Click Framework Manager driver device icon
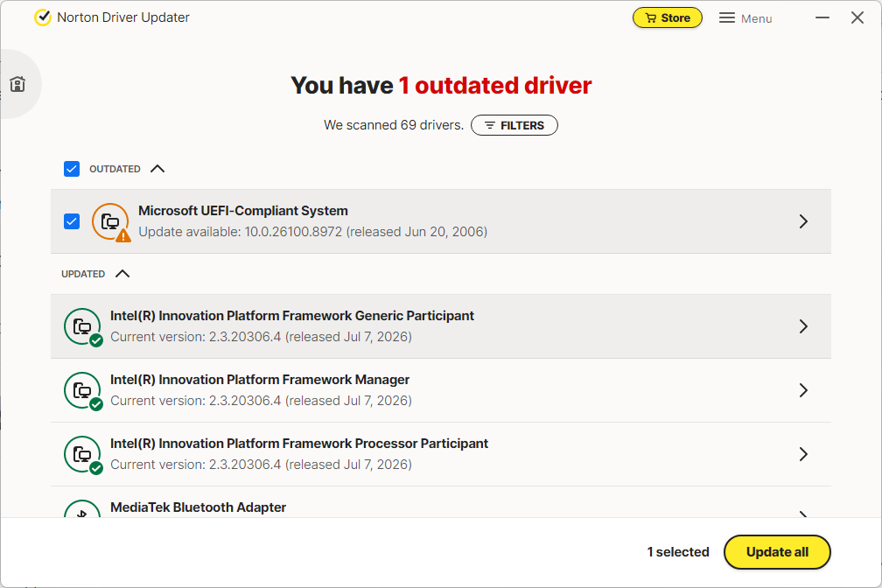The width and height of the screenshot is (882, 588). tap(82, 390)
